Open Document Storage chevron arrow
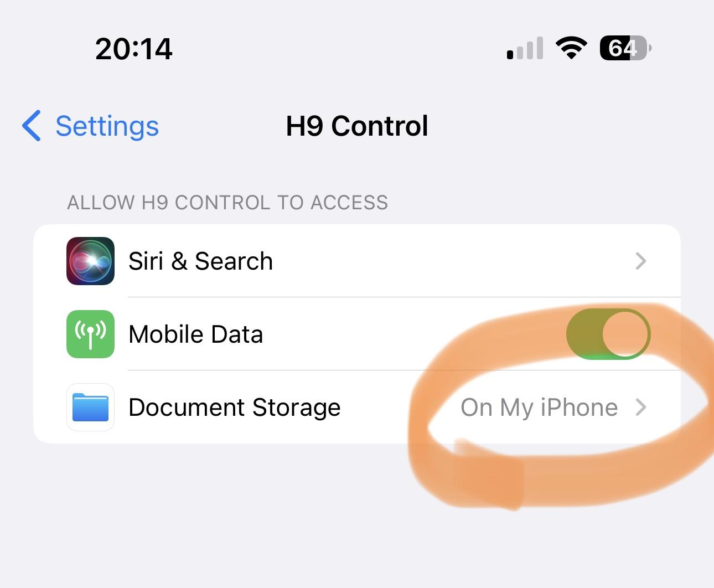The image size is (714, 588). tap(641, 407)
